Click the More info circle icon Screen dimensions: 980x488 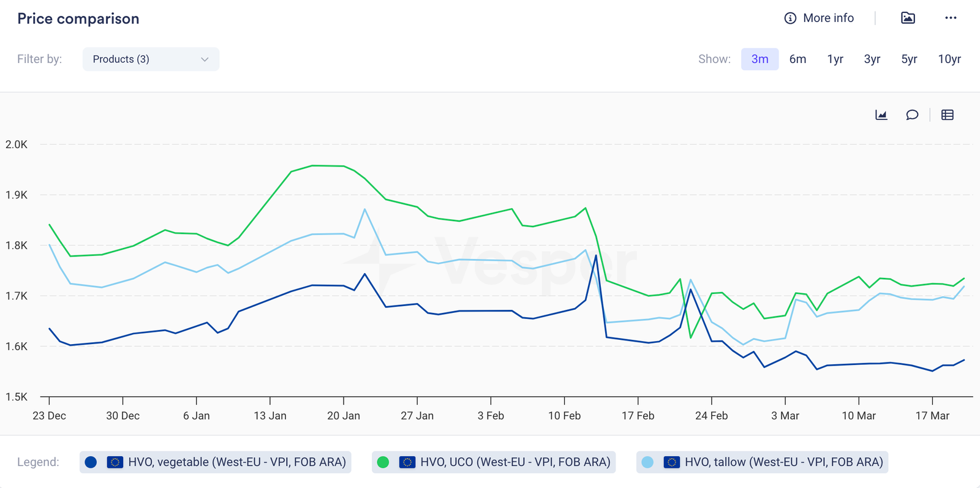point(790,18)
